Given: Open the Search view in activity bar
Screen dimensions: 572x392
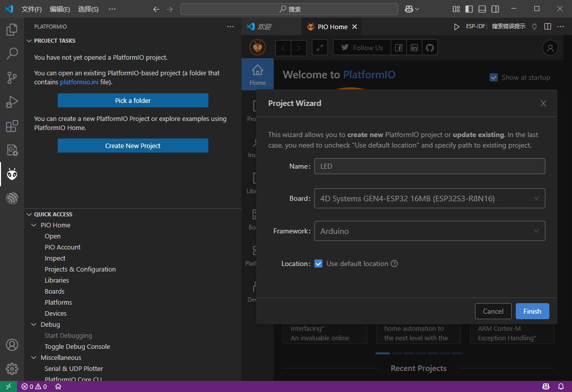Looking at the screenshot, I should pos(12,54).
